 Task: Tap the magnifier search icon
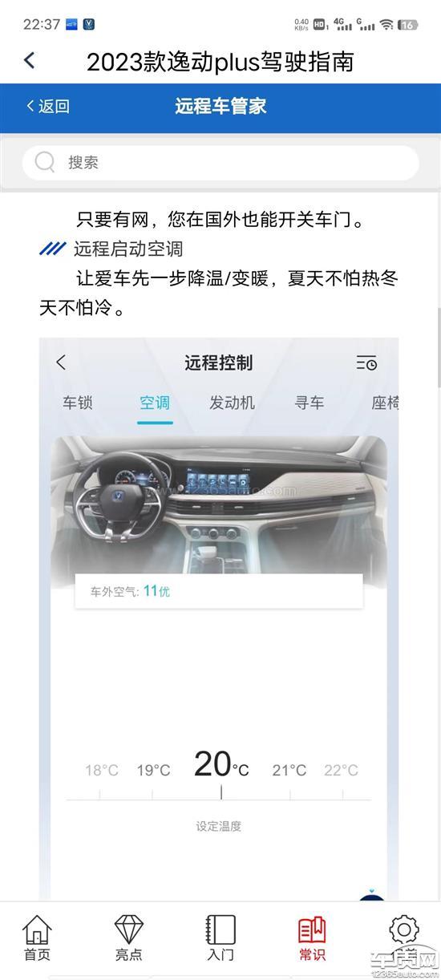pyautogui.click(x=45, y=163)
